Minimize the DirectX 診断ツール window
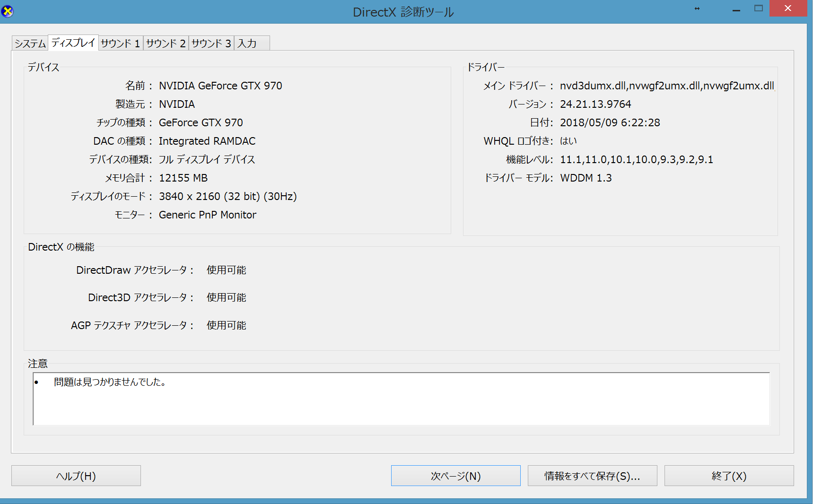Image resolution: width=813 pixels, height=504 pixels. [736, 9]
